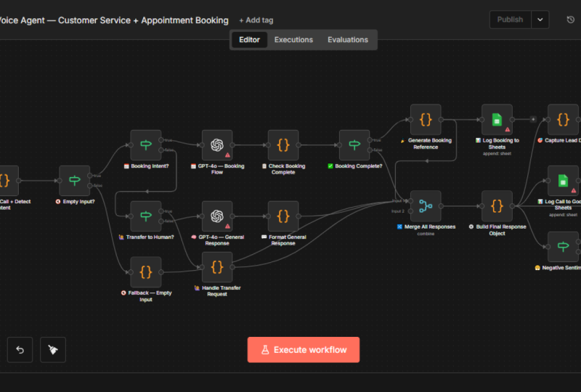Screen dimensions: 581x392
Task: Click the Handle Transfer Request node
Action: tap(217, 267)
